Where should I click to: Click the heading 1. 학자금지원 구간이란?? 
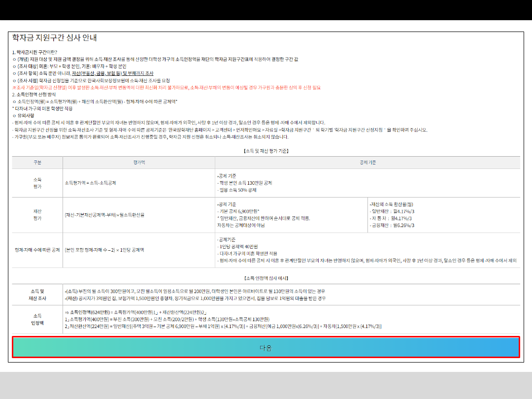(35, 52)
